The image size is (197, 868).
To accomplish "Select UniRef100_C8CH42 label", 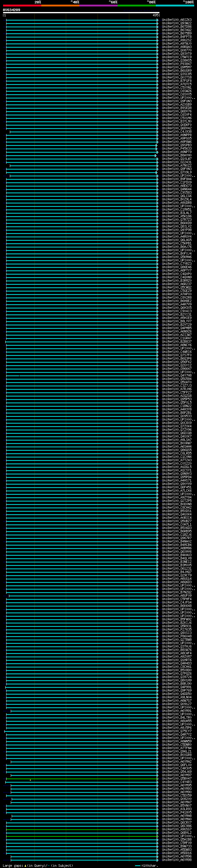I will coord(177,507).
